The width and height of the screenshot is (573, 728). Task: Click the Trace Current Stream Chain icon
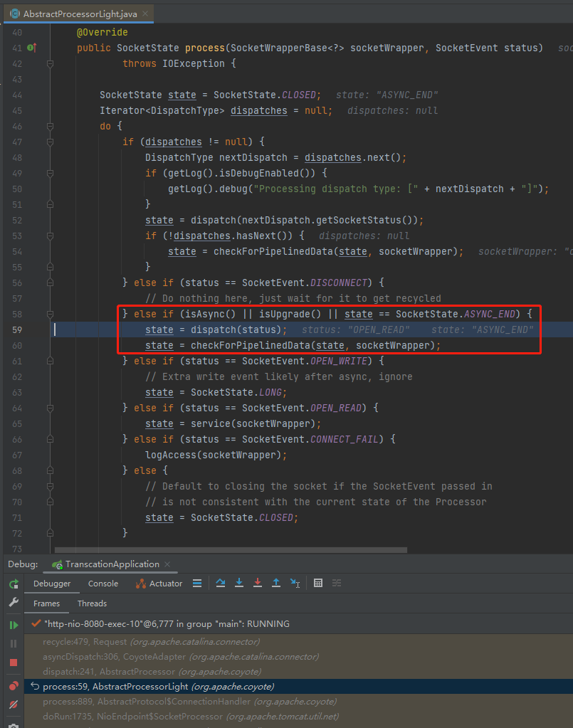[x=337, y=583]
